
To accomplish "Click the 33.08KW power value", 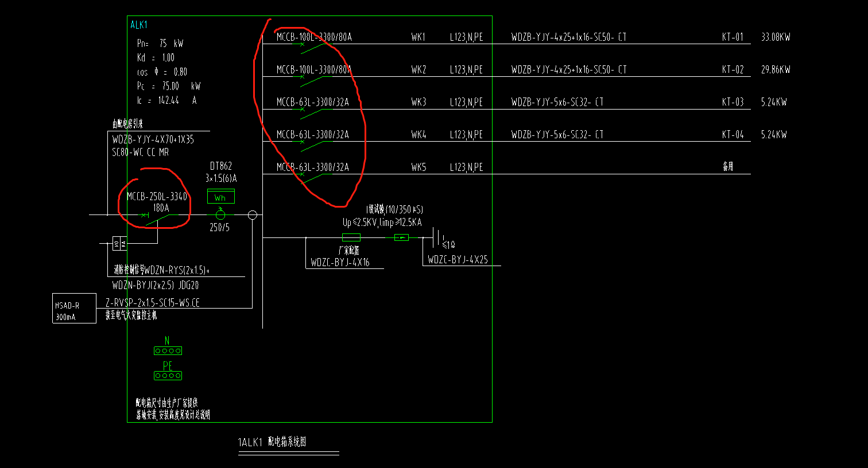I will tap(776, 37).
